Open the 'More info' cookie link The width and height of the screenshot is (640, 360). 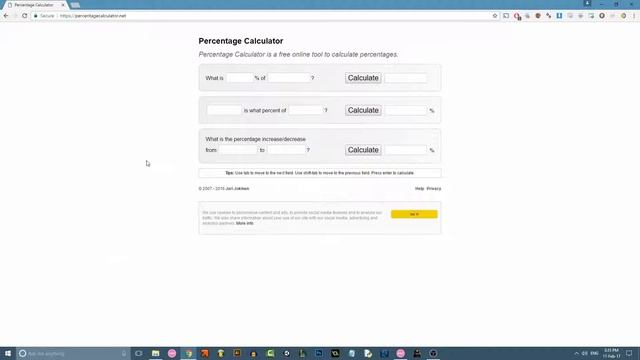coord(244,223)
